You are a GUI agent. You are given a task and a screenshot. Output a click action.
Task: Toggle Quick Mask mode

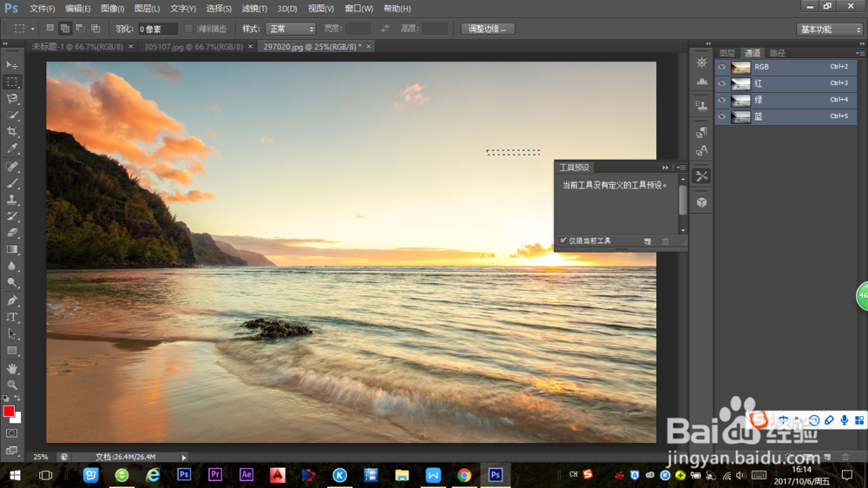(11, 433)
